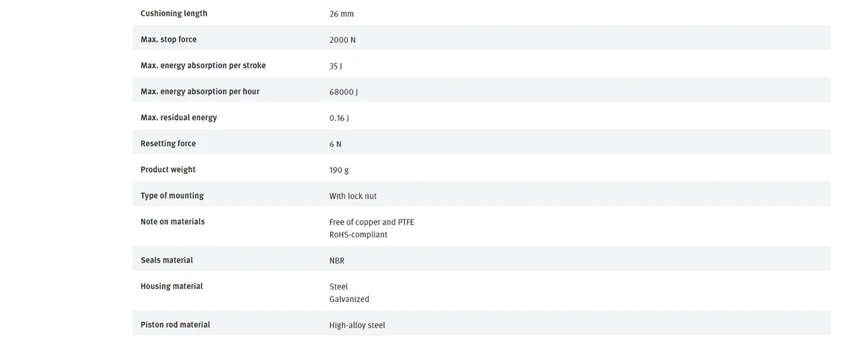Select the 68000 J value
The height and width of the screenshot is (352, 868).
(344, 92)
